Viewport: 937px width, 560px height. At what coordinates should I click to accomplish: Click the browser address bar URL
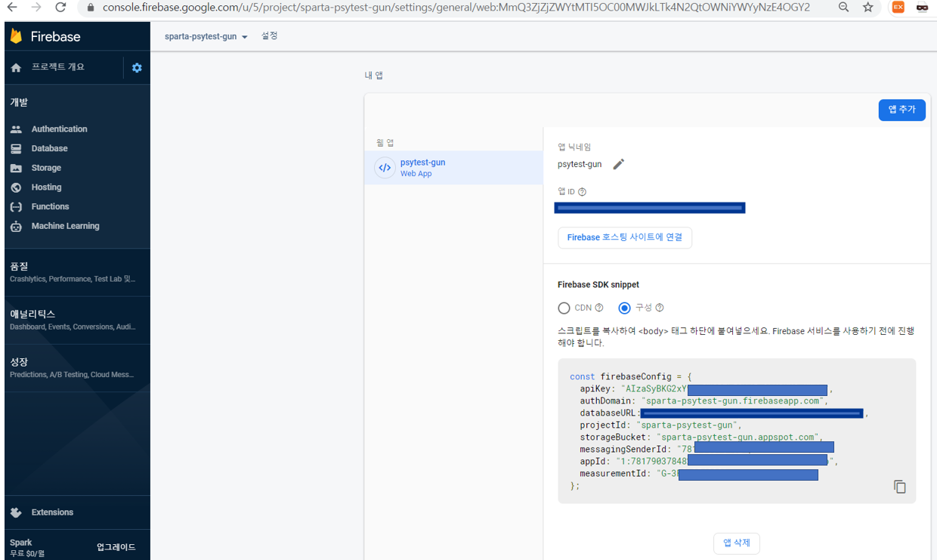tap(456, 8)
